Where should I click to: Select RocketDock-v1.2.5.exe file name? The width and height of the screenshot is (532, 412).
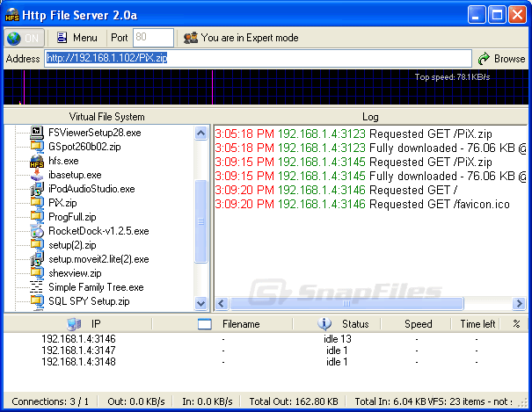[x=98, y=231]
